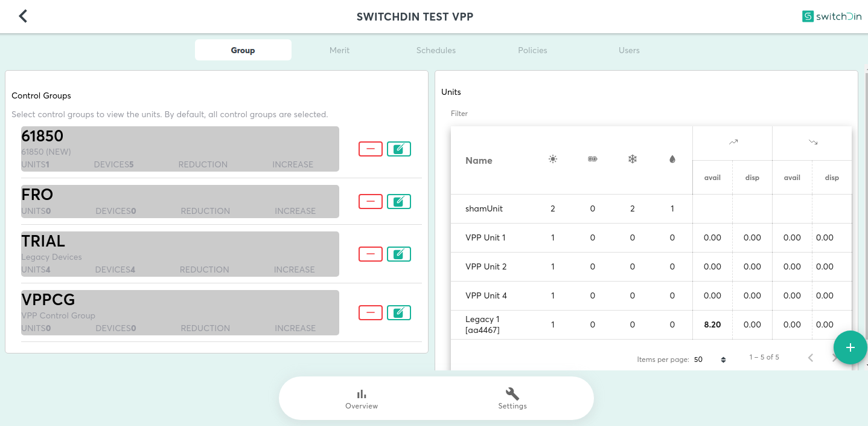Click the first avail column subheader

click(712, 178)
